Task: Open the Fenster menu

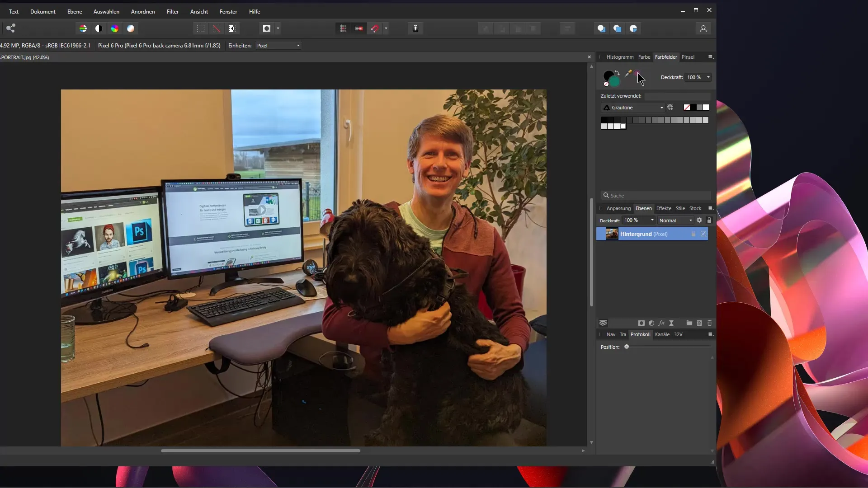Action: [x=228, y=12]
